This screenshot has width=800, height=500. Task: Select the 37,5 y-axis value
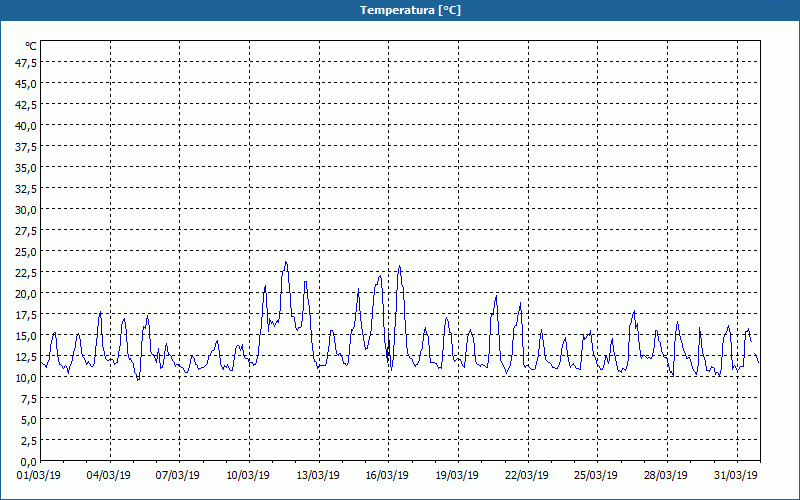click(x=26, y=147)
